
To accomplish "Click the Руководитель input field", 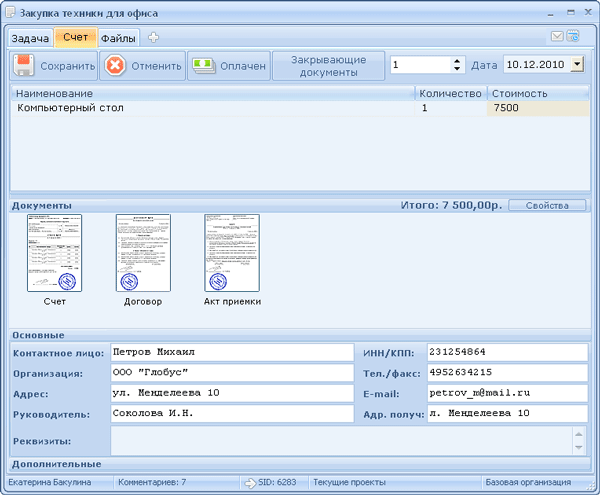I will tap(232, 414).
